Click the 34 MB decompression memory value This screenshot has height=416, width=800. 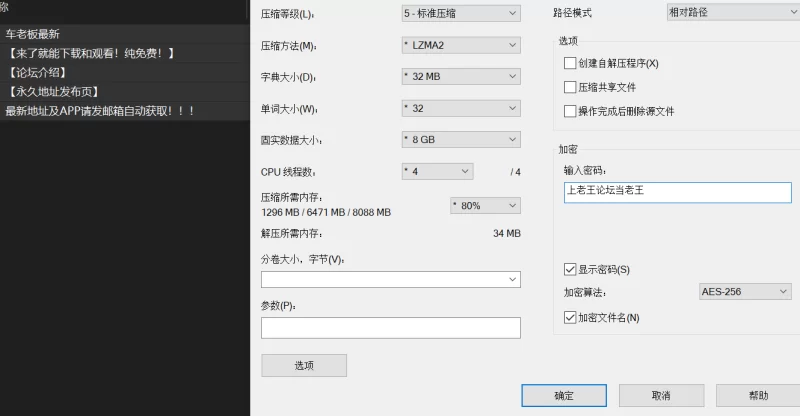507,233
